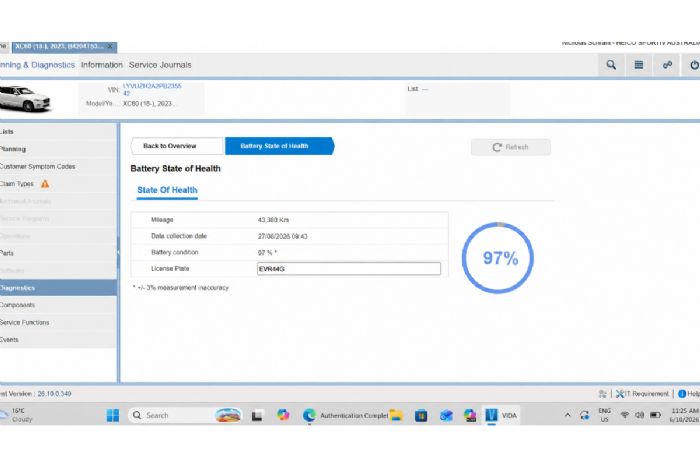The image size is (700, 466).
Task: Open Parts in the sidebar
Action: 58,253
